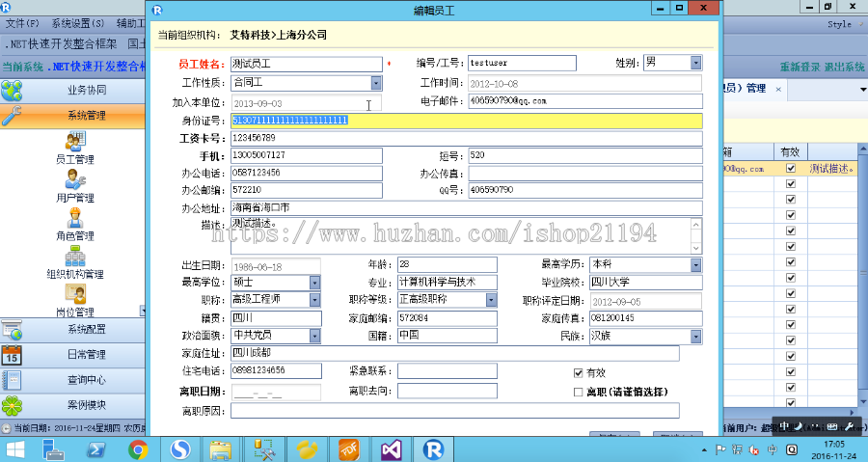Open the 最高学历 dropdown
The height and width of the screenshot is (462, 868).
(x=695, y=265)
